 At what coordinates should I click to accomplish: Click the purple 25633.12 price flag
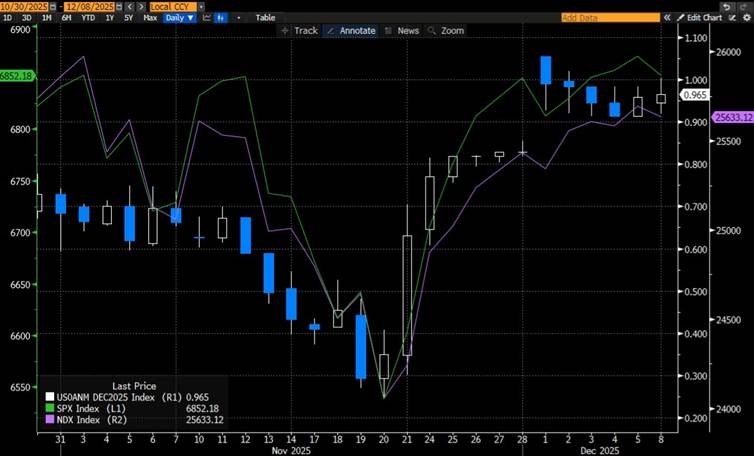pyautogui.click(x=733, y=117)
